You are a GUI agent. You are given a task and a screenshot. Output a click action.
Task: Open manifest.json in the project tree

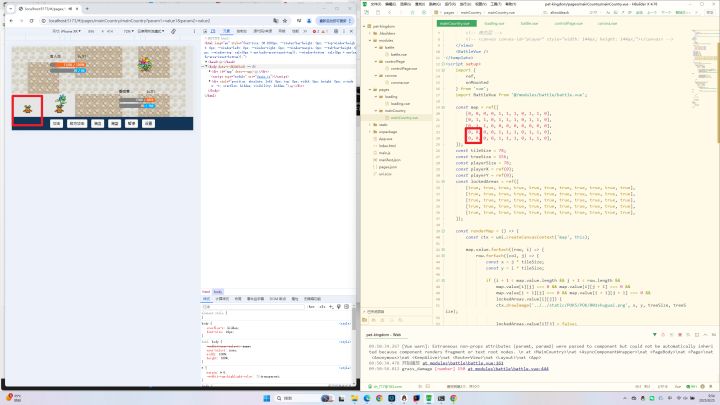coord(388,159)
